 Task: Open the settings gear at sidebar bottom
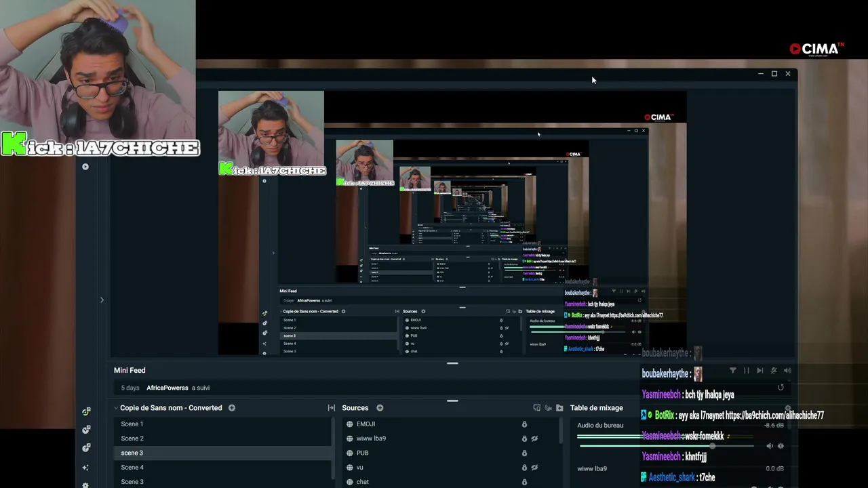pyautogui.click(x=85, y=485)
